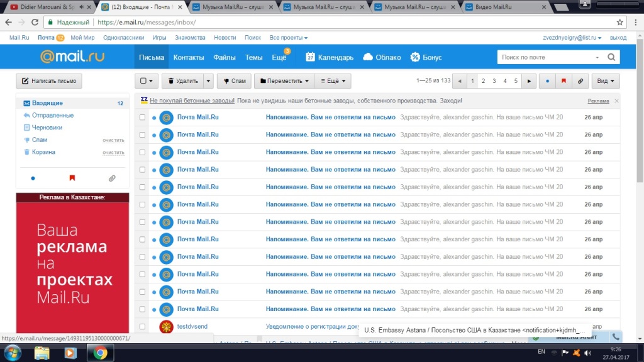Click the volume speaker icon in the system tray
This screenshot has width=644, height=362.
588,353
